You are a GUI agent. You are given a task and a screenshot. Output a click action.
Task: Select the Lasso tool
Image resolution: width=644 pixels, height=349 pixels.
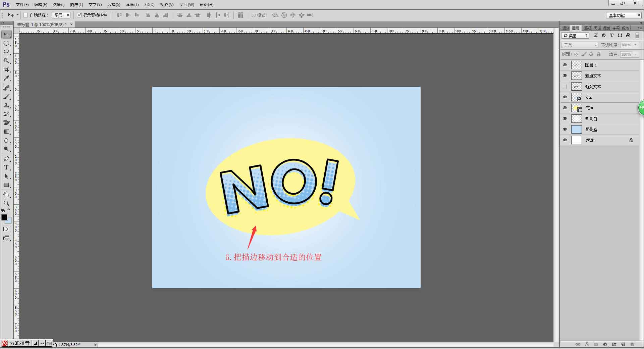tap(6, 52)
